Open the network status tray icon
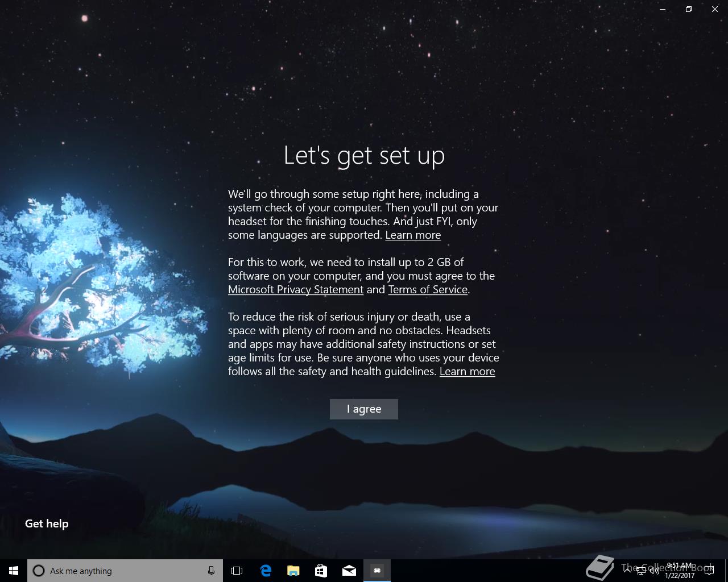 click(641, 571)
